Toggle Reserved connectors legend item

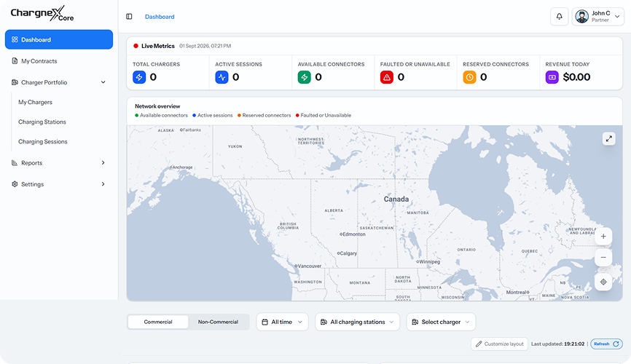[264, 116]
